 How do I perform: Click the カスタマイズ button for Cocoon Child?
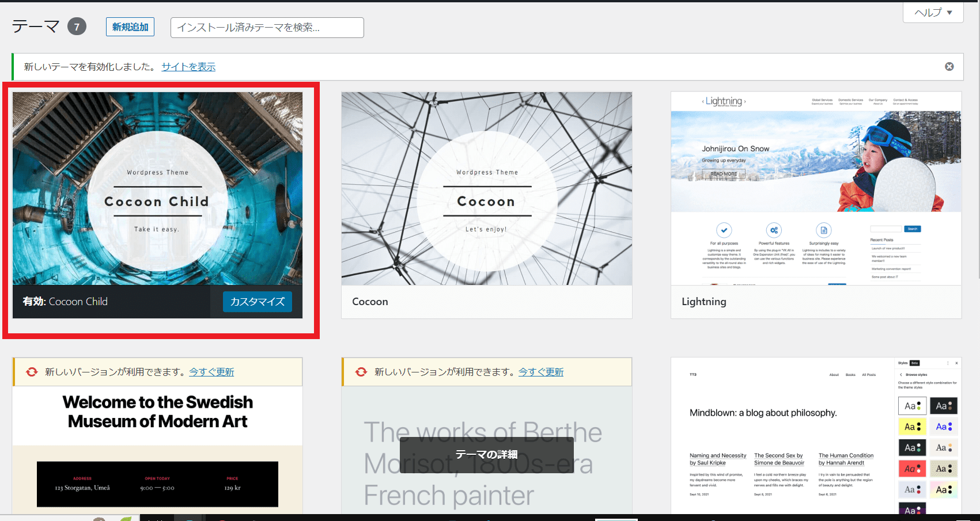258,302
